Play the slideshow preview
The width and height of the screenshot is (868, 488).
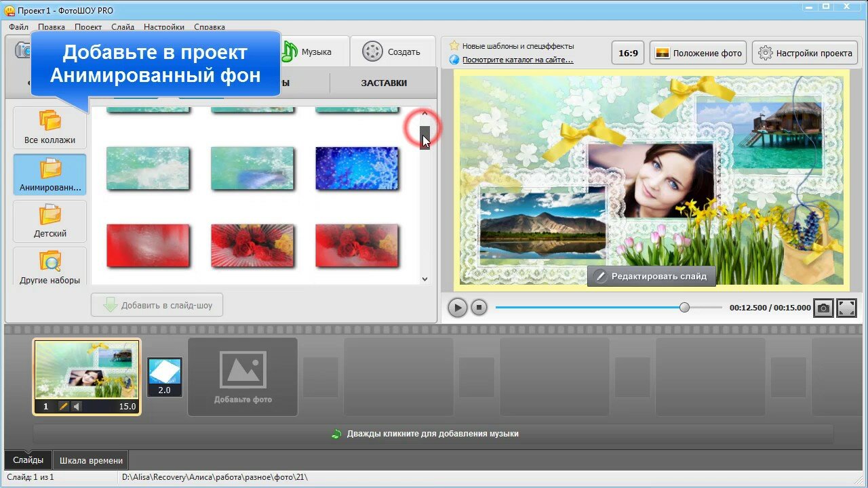click(458, 308)
